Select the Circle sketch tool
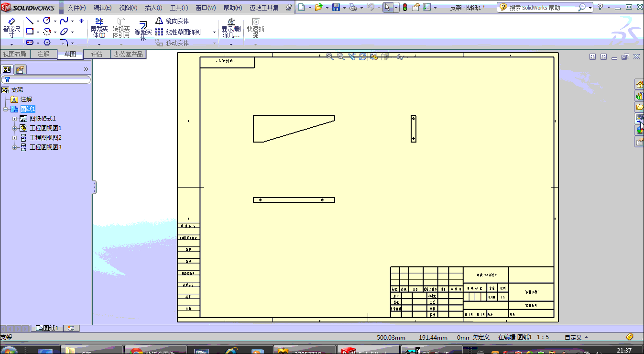The height and width of the screenshot is (354, 644). click(x=47, y=21)
